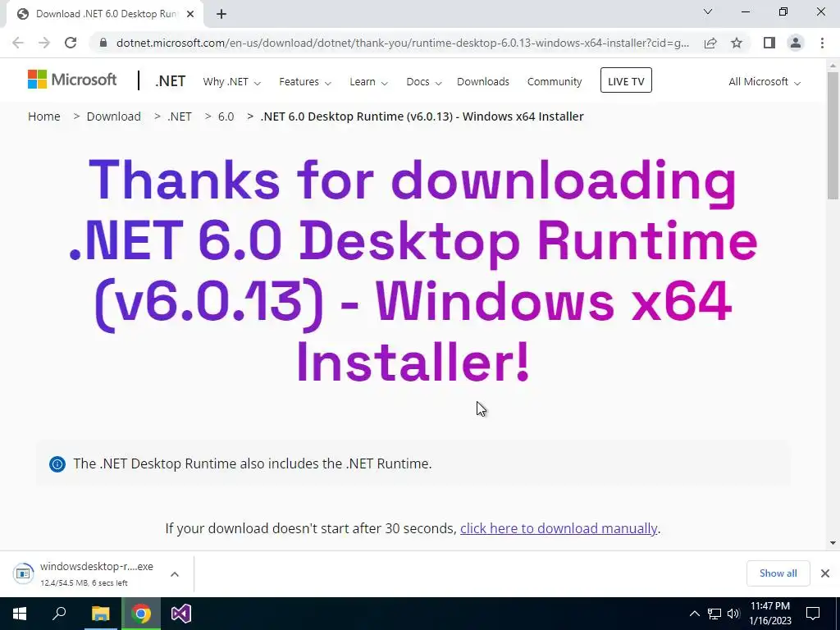Image resolution: width=840 pixels, height=630 pixels.
Task: Open File Explorer from taskbar
Action: (100, 614)
